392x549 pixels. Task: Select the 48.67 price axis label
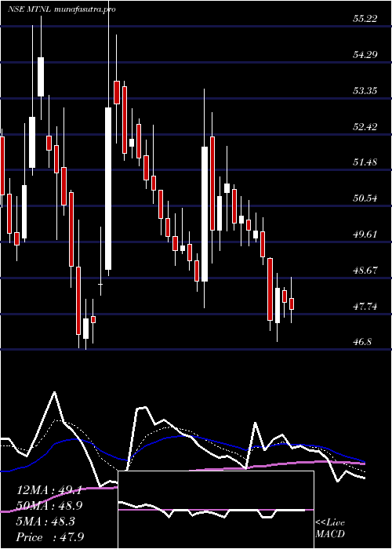365,271
